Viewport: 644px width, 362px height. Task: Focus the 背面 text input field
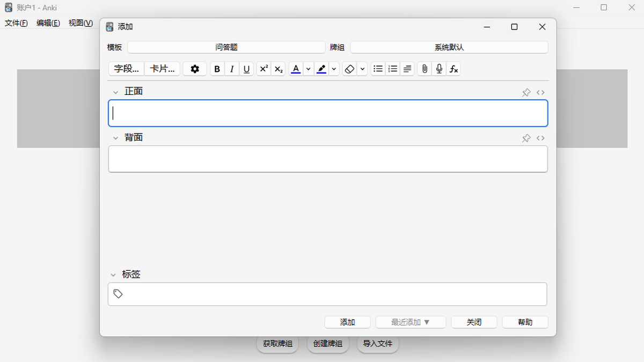point(328,159)
